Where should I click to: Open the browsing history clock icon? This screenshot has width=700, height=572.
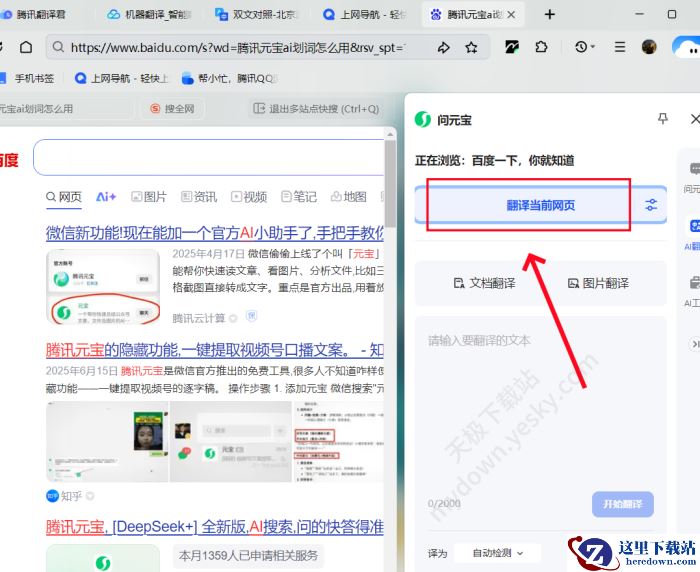click(581, 46)
